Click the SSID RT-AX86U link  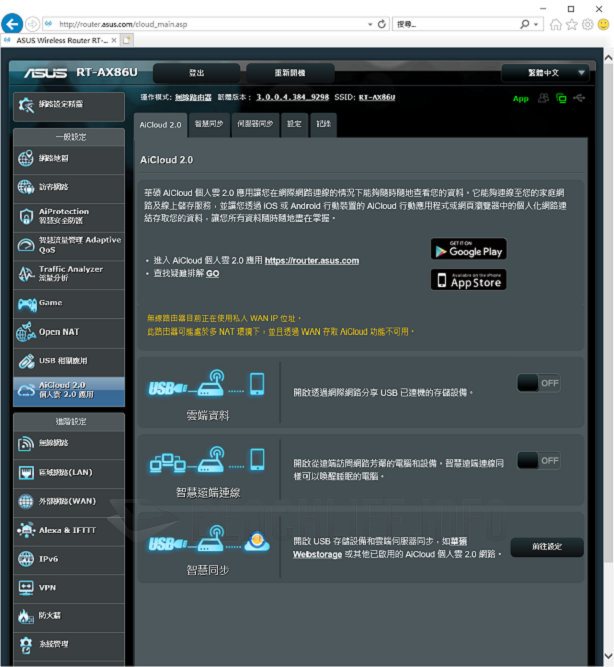tap(377, 97)
